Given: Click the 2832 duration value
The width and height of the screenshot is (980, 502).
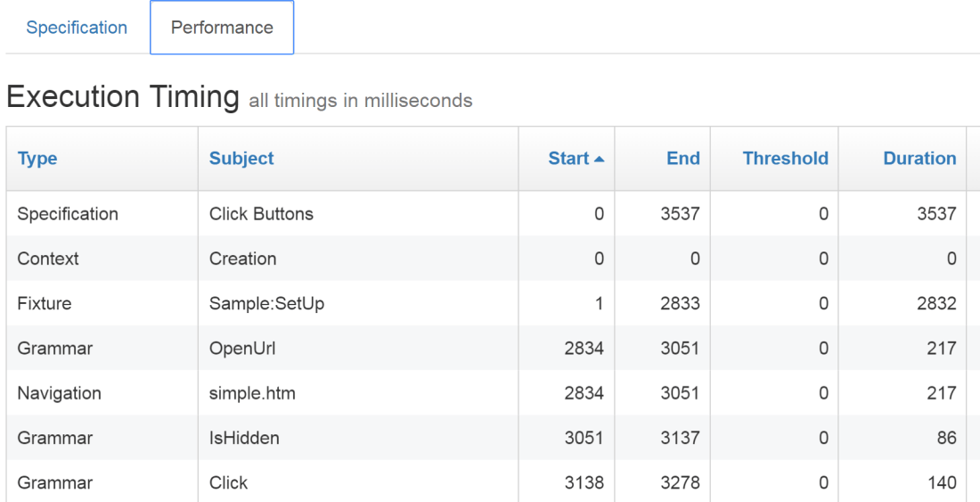Looking at the screenshot, I should [936, 303].
